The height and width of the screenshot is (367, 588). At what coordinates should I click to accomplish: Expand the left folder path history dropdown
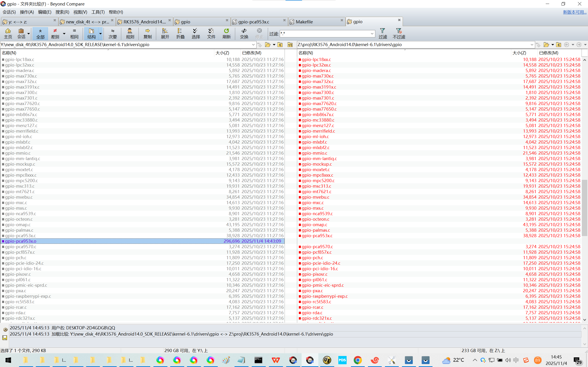253,45
